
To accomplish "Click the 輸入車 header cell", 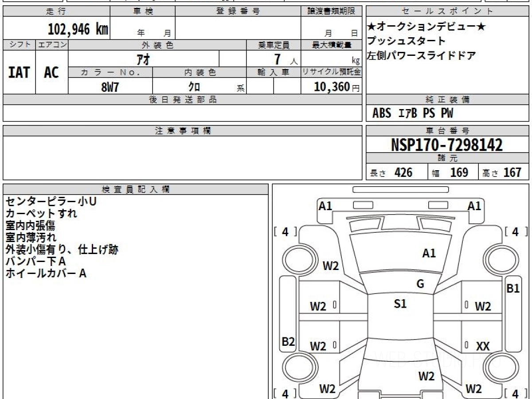I will coord(274,72).
